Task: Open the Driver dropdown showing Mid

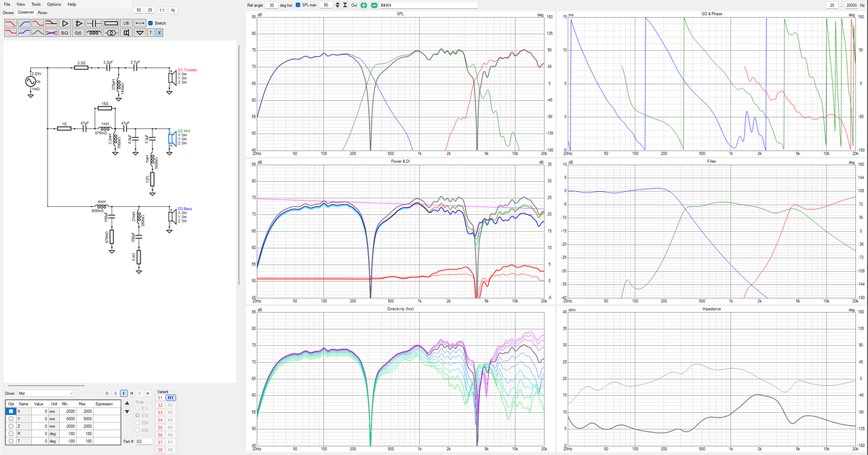Action: click(x=46, y=393)
